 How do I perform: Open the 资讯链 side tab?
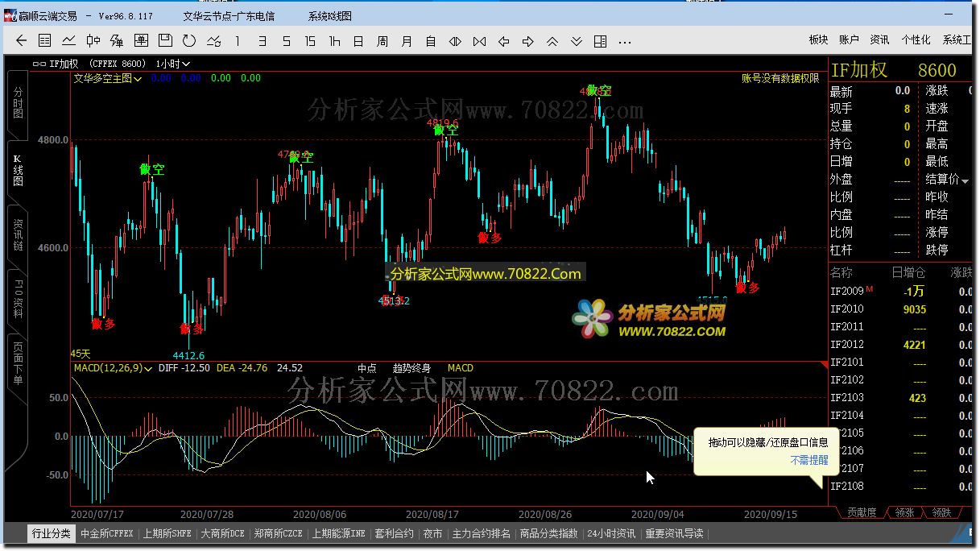[18, 234]
